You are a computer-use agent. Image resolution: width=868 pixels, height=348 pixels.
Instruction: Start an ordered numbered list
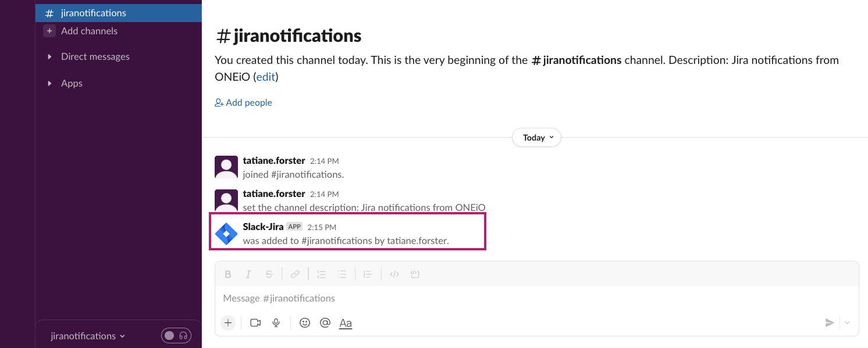(x=321, y=274)
